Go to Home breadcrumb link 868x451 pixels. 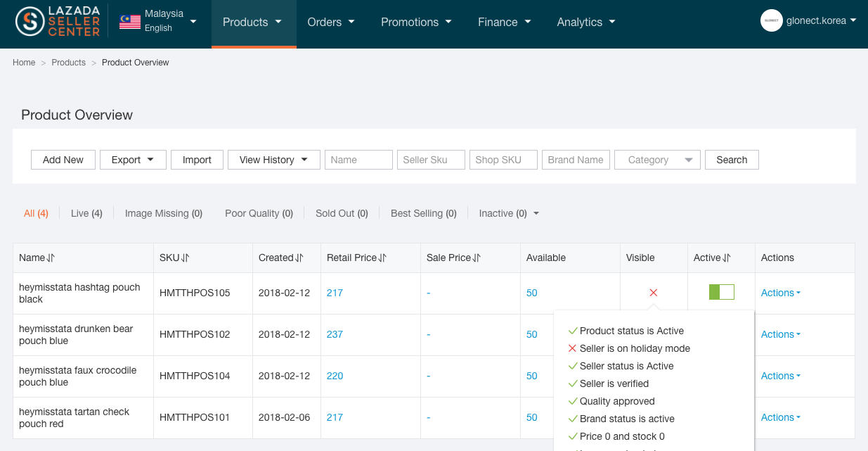(x=24, y=63)
